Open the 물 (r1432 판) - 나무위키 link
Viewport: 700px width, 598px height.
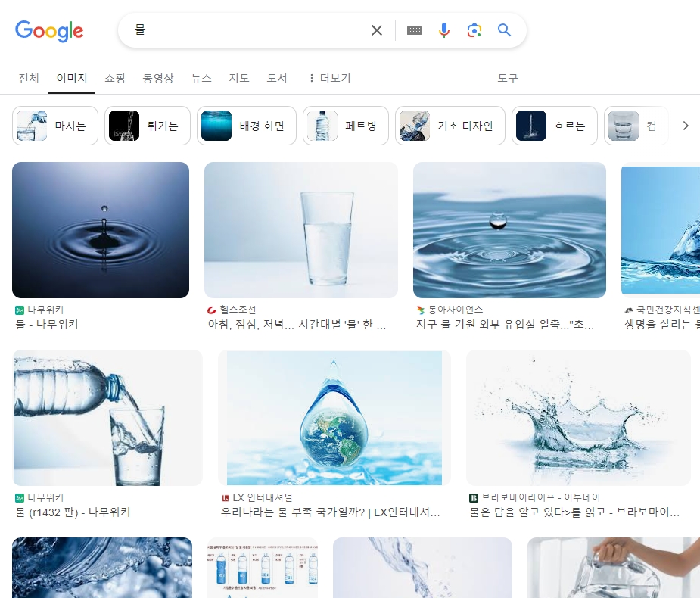(73, 512)
